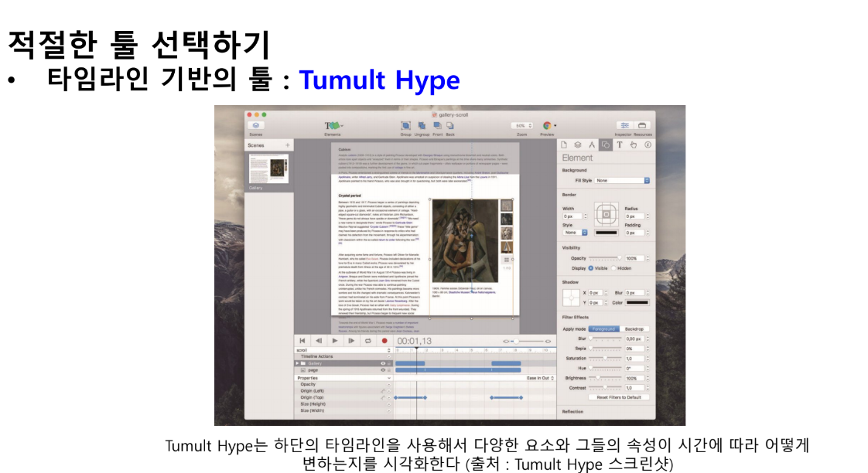Click the Border Radius input field
Viewport: 868px width, 473px height.
(635, 216)
